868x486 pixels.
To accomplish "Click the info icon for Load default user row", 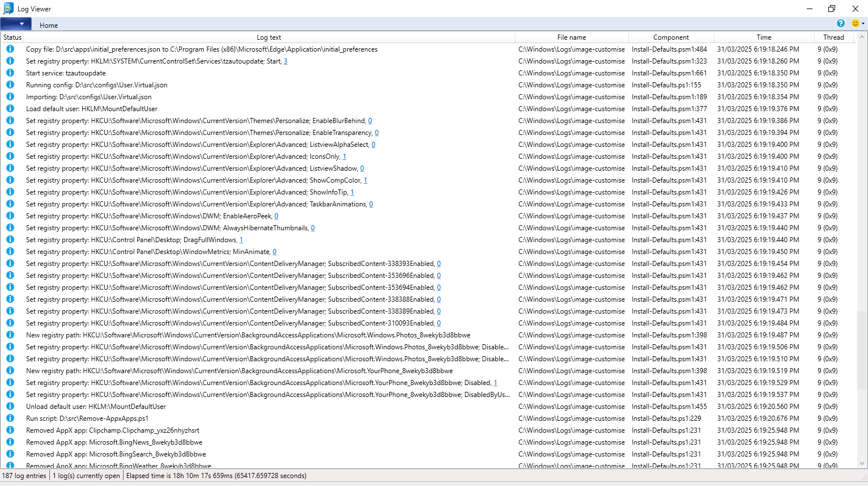I will 10,109.
